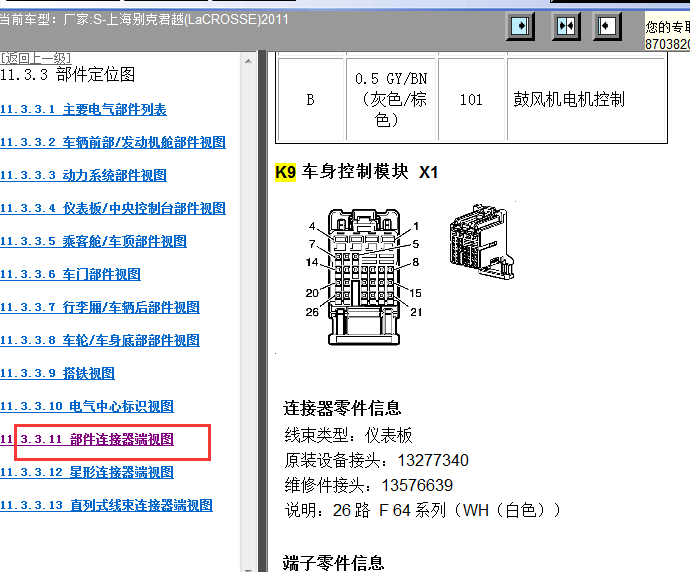Screen dimensions: 690x572
Task: Open 11.3.3.10 电气中心标识视图
Action: point(87,407)
